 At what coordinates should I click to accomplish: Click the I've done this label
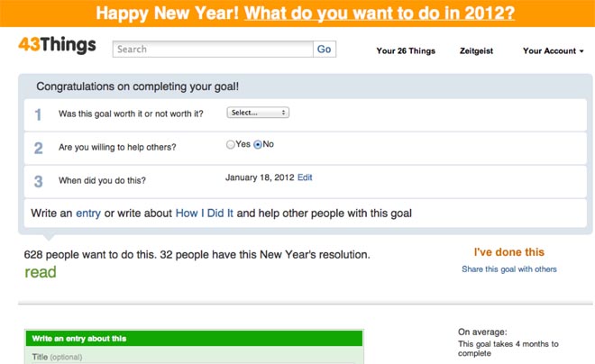[509, 252]
